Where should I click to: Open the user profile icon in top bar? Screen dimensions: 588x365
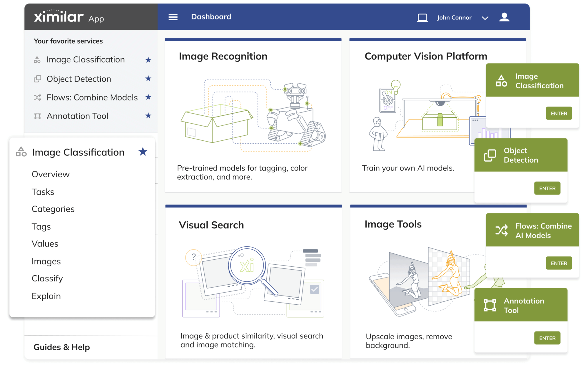[504, 17]
